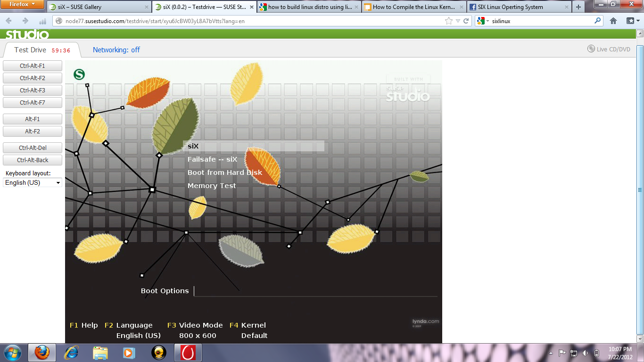This screenshot has height=362, width=644.
Task: Open the yellow round media app in taskbar
Action: [159, 353]
